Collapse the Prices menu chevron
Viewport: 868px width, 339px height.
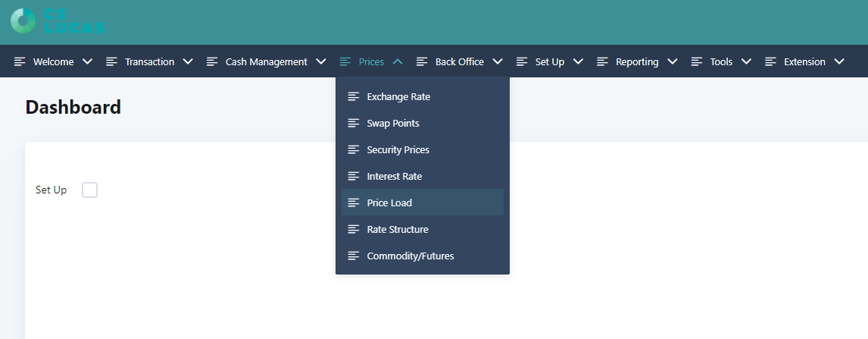[x=398, y=62]
